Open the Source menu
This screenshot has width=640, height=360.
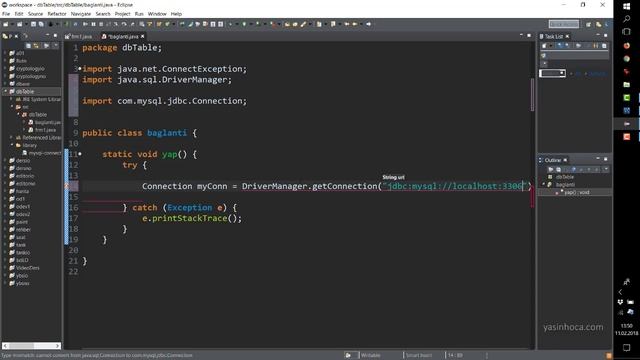point(35,14)
